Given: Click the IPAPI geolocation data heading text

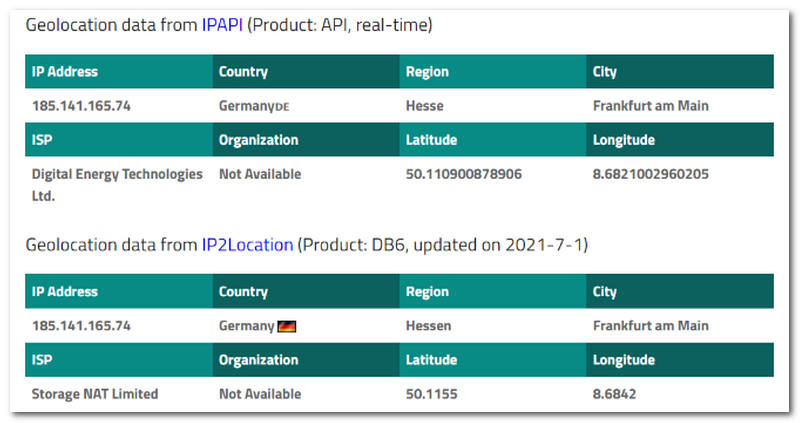Looking at the screenshot, I should [110, 24].
